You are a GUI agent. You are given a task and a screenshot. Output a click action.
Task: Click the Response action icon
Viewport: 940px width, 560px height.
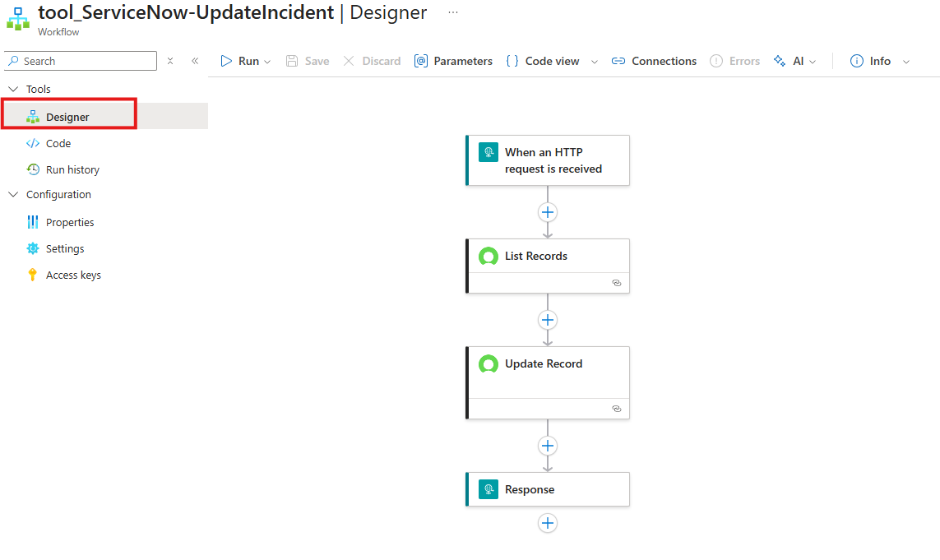[x=489, y=488]
